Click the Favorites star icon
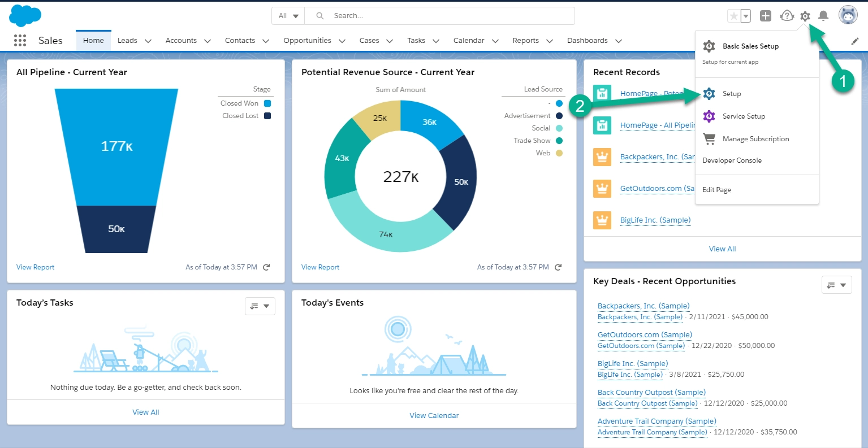Image resolution: width=868 pixels, height=448 pixels. pyautogui.click(x=734, y=16)
